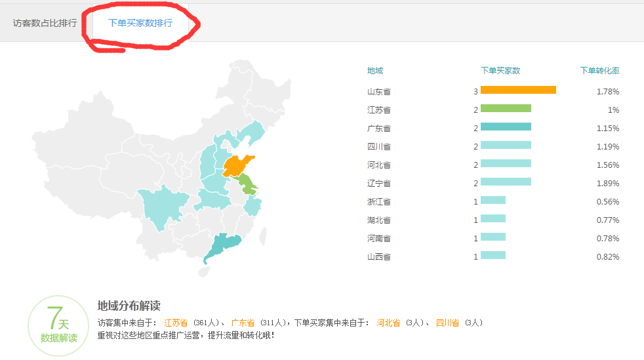Click the bar for 辽宁省

coord(506,182)
